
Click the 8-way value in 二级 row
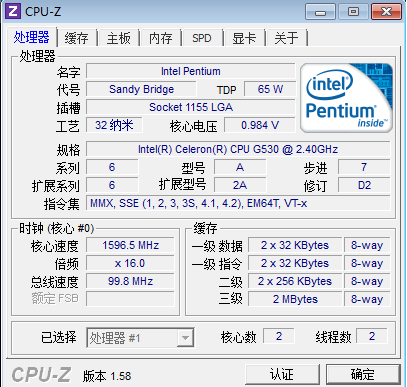tap(367, 281)
